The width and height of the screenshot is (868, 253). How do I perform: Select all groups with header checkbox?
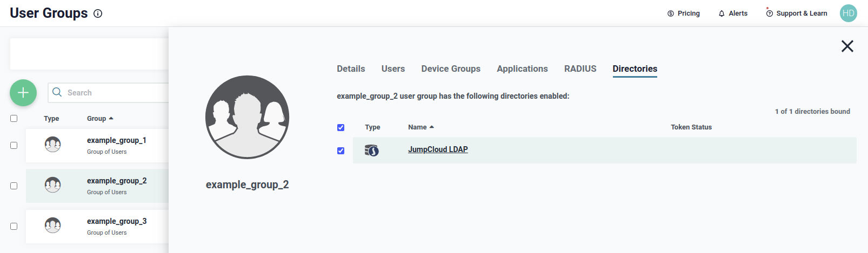[x=14, y=119]
